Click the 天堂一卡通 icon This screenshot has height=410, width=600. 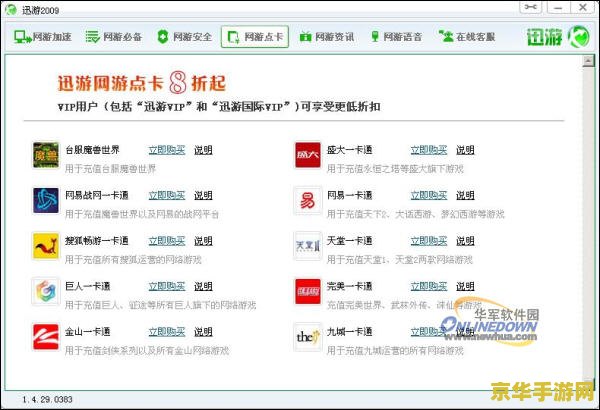point(308,246)
